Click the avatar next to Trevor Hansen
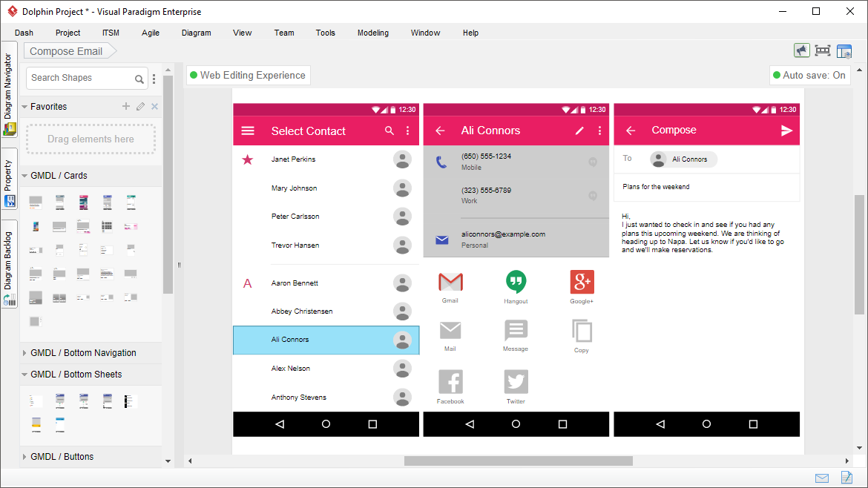 [x=402, y=245]
